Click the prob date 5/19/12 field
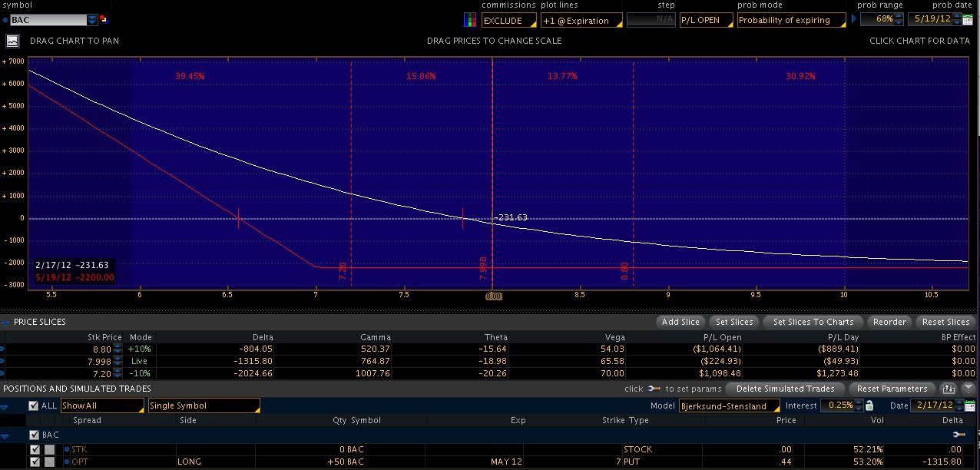 pyautogui.click(x=934, y=19)
